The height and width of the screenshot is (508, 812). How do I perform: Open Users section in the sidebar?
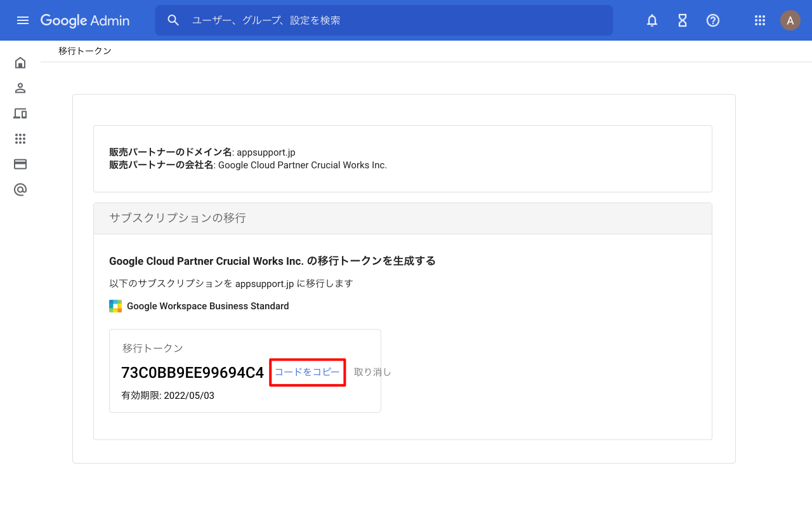(20, 88)
